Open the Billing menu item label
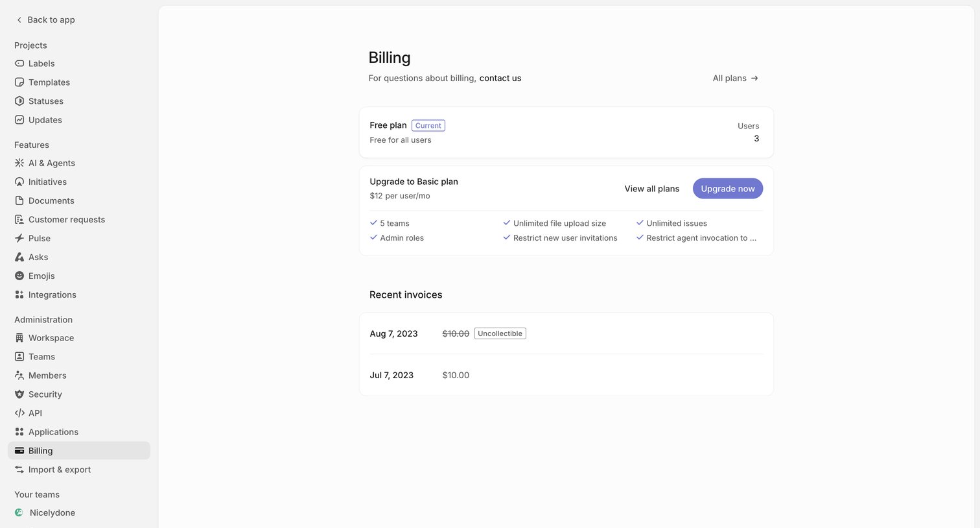Screen dimensions: 980x528 coord(41,451)
